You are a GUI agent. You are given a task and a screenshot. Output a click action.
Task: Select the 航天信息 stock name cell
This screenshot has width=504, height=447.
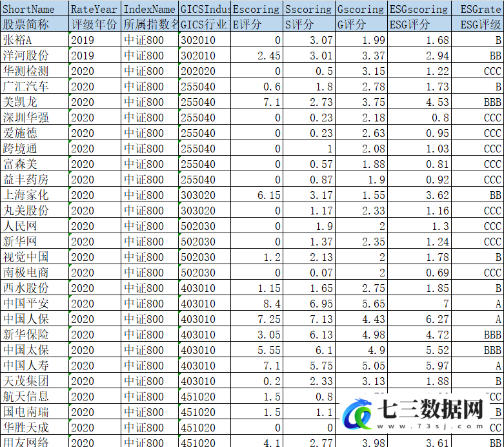click(34, 396)
